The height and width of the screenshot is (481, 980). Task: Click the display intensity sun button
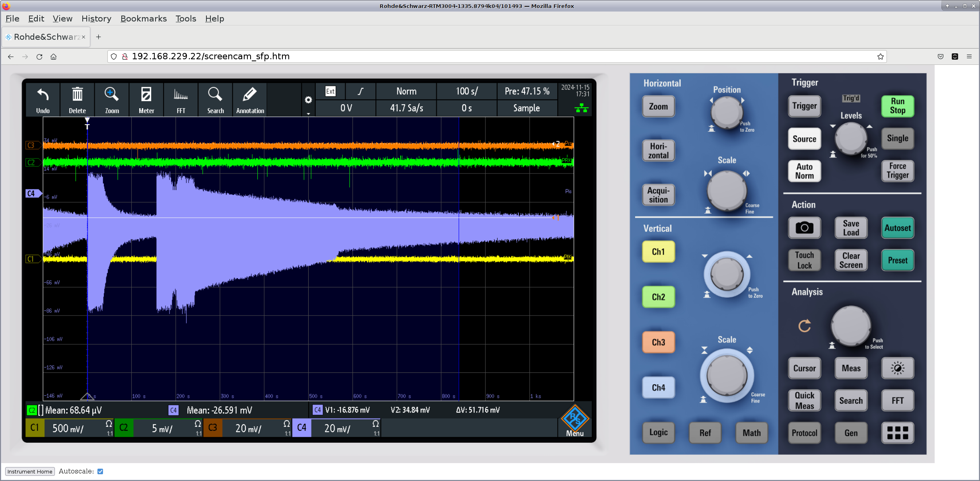(897, 368)
